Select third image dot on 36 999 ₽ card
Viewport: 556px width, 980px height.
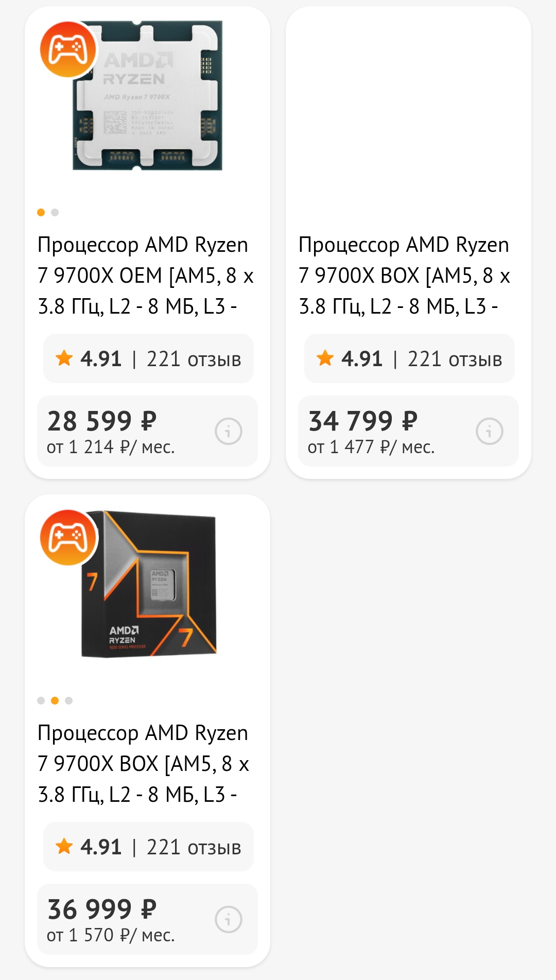click(69, 700)
